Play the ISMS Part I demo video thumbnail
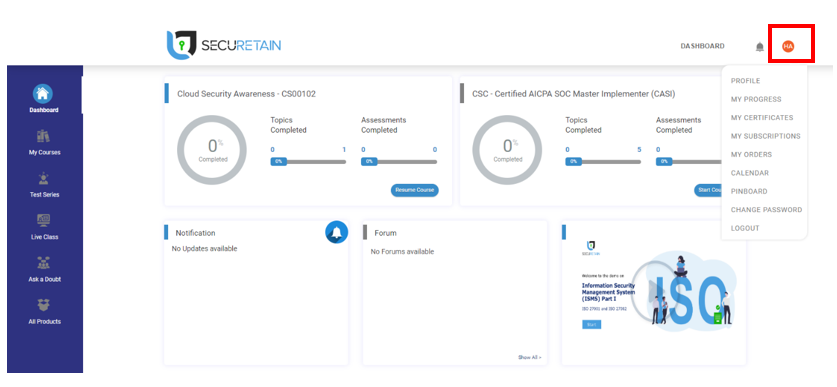Screen dimensions: 837x387 click(x=653, y=290)
